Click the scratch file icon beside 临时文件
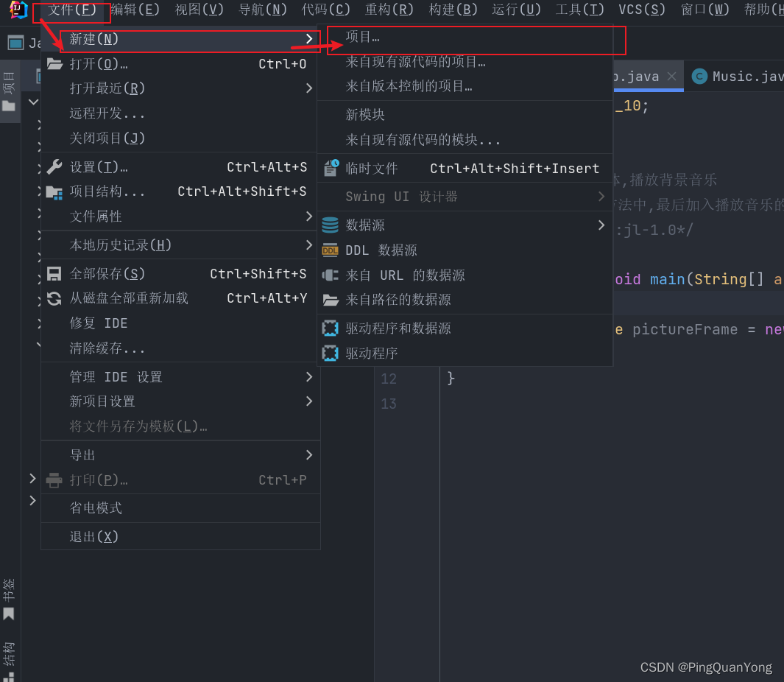Screen dimensions: 784x682 [331, 168]
